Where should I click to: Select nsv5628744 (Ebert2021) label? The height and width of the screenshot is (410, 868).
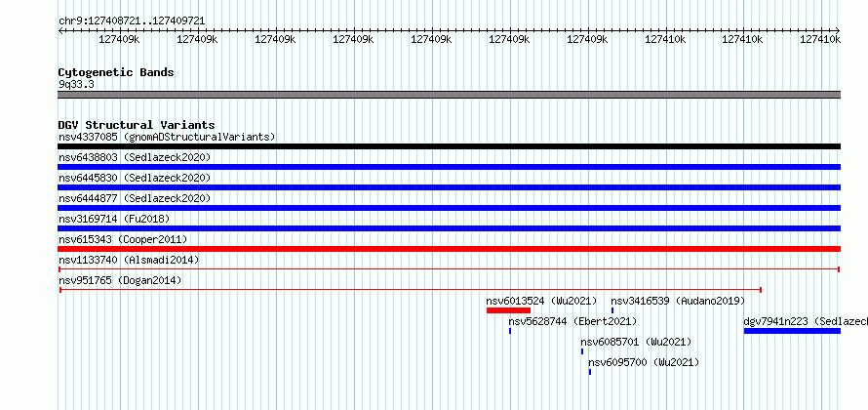tap(572, 321)
